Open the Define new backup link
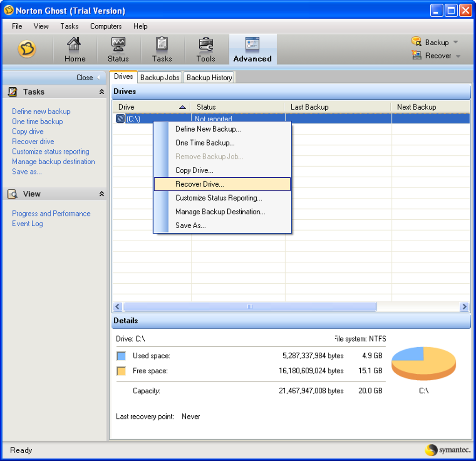Viewport: 476px width, 461px height. point(41,112)
